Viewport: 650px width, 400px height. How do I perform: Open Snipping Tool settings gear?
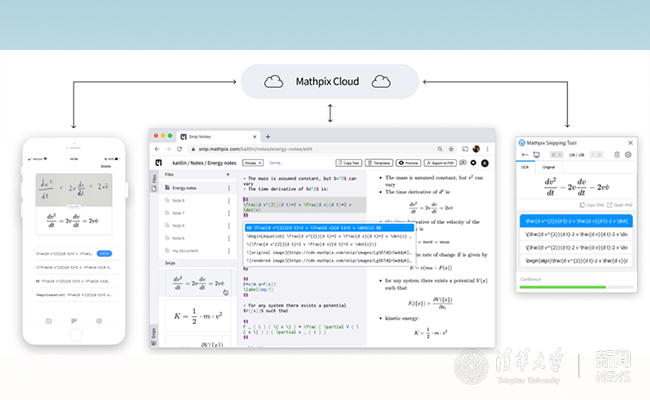click(x=627, y=154)
